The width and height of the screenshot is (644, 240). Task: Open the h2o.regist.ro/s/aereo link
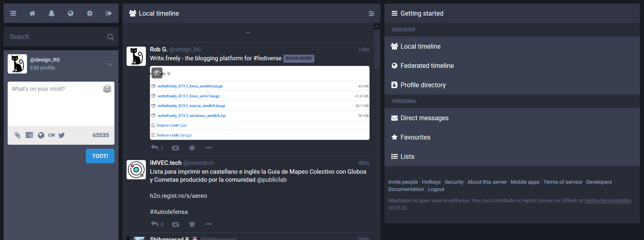pyautogui.click(x=179, y=196)
